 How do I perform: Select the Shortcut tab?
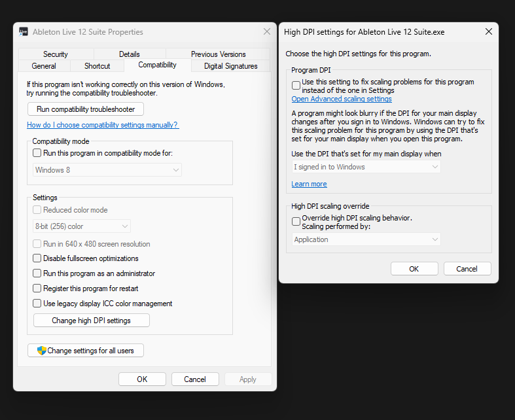pyautogui.click(x=97, y=66)
